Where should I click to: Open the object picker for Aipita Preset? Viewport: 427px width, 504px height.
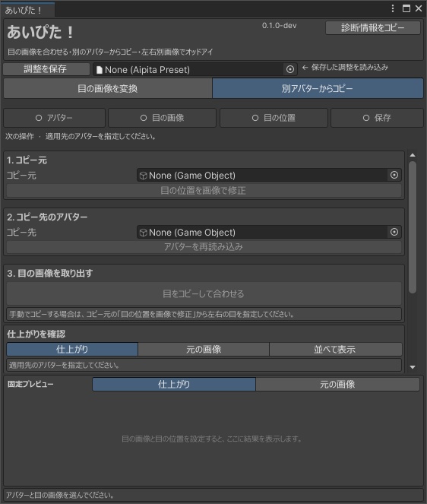[x=289, y=69]
